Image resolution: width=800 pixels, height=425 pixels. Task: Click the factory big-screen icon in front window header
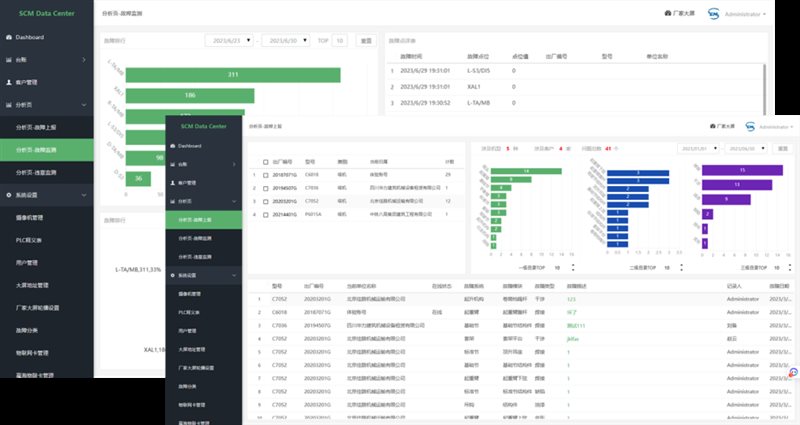coord(713,126)
